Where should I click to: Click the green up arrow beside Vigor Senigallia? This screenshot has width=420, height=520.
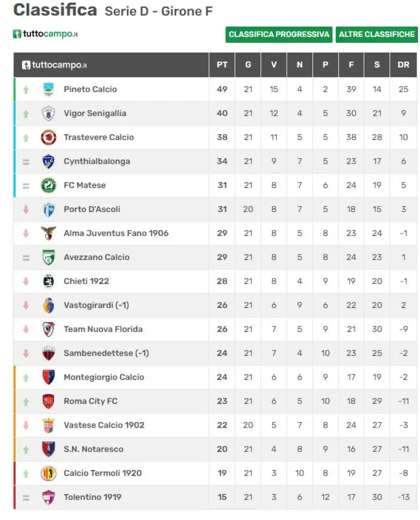click(x=26, y=114)
